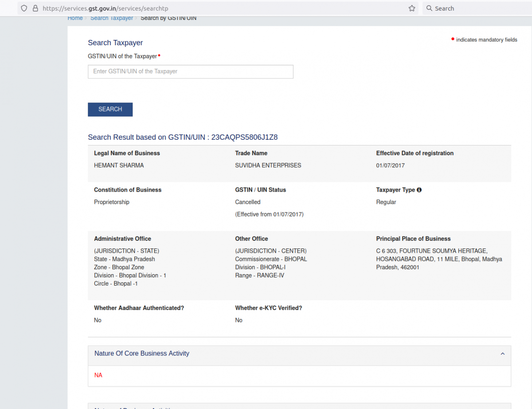The width and height of the screenshot is (532, 409).
Task: Click the magnifier icon in browser search box
Action: (429, 8)
